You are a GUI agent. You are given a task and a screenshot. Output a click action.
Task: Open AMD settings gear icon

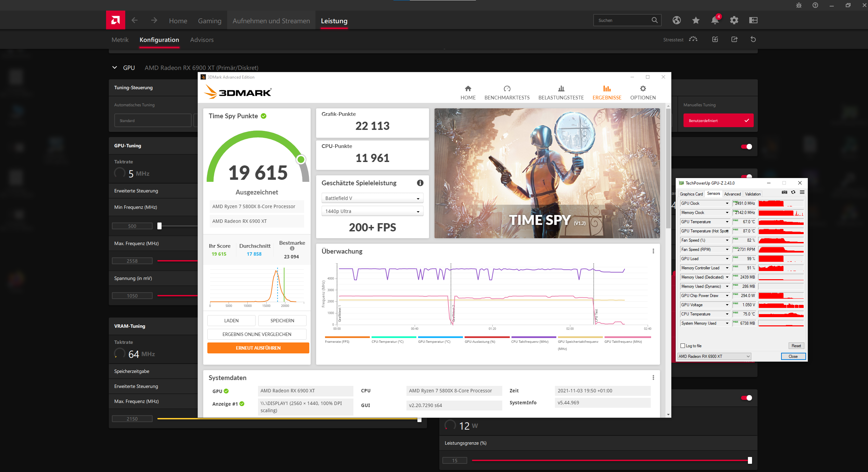coord(734,21)
